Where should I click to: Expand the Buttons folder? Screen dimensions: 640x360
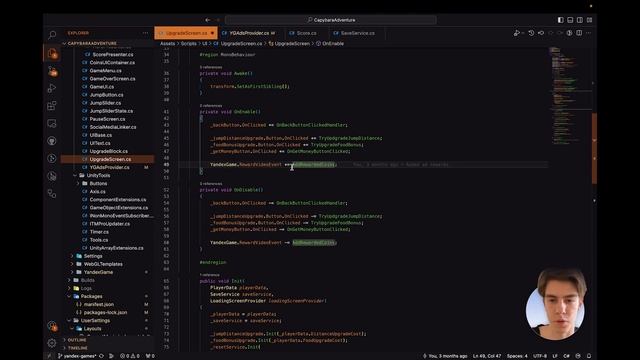pos(98,183)
